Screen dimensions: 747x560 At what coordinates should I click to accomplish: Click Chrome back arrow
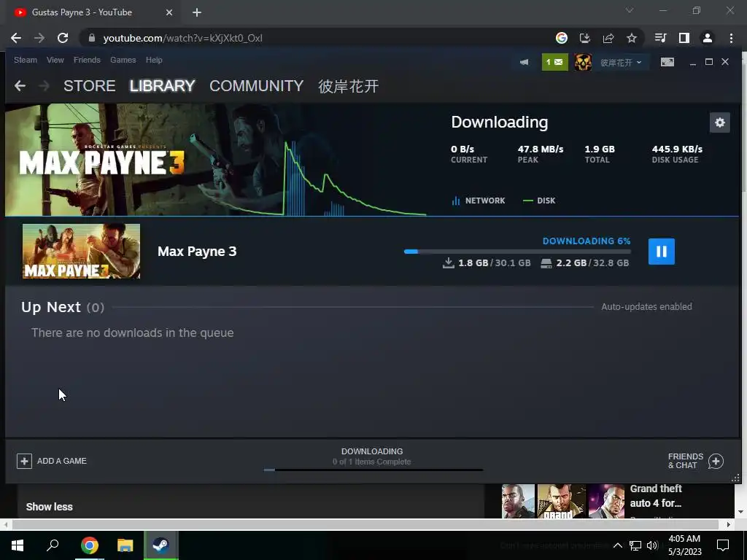point(16,38)
